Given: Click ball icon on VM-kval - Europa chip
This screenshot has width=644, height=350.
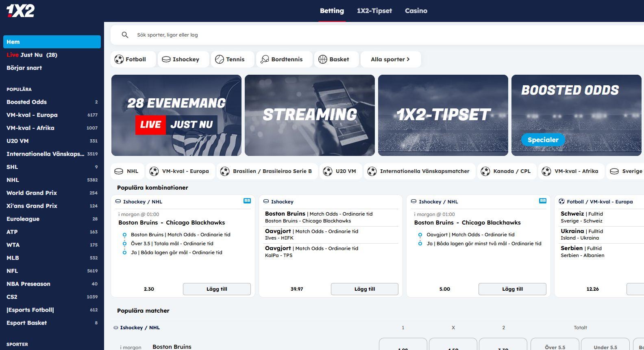Looking at the screenshot, I should click(154, 171).
